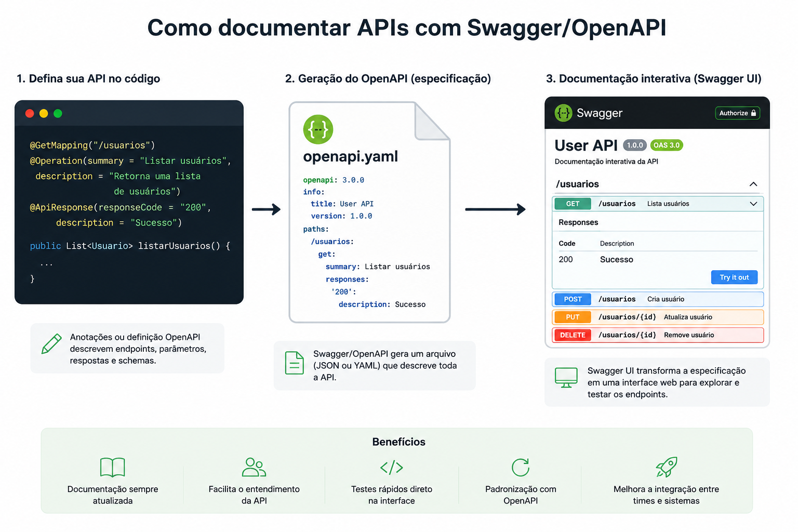Click the 'title: User API' YAML line
Viewport: 798px width, 532px height.
click(342, 204)
